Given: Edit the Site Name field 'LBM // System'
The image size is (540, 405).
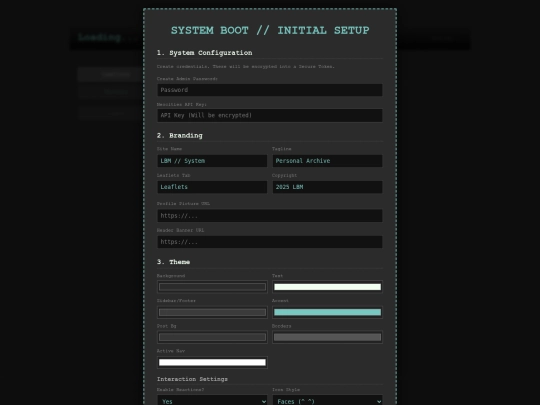Looking at the screenshot, I should (212, 161).
